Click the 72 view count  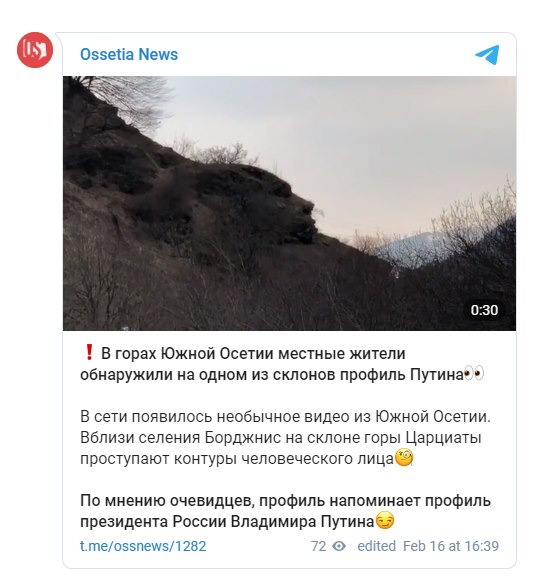pos(318,546)
